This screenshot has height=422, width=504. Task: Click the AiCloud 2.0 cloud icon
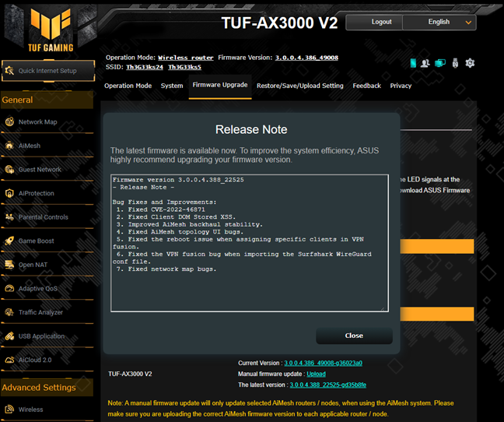point(9,360)
